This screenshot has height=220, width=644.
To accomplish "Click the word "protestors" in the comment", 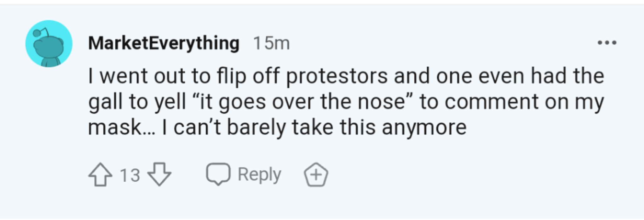I will click(337, 76).
